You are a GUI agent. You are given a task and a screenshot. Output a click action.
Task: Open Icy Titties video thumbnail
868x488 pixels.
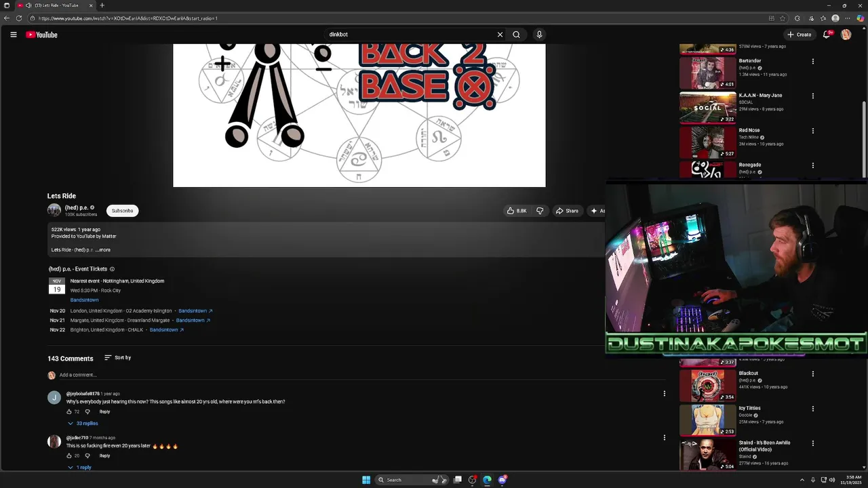707,420
